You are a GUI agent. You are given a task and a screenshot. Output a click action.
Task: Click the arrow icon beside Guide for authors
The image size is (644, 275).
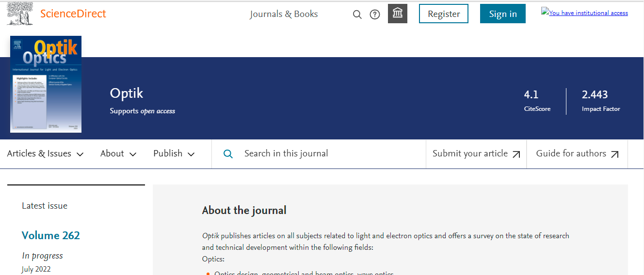[x=615, y=154]
